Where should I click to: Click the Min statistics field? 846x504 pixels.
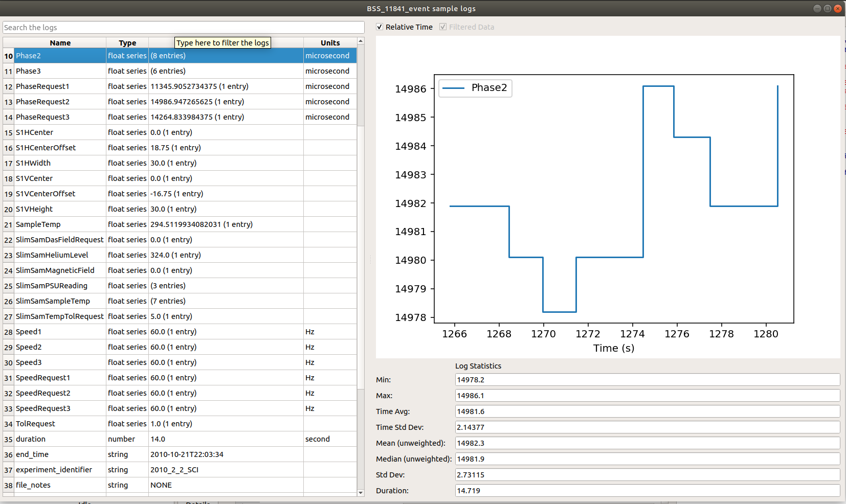tap(648, 380)
